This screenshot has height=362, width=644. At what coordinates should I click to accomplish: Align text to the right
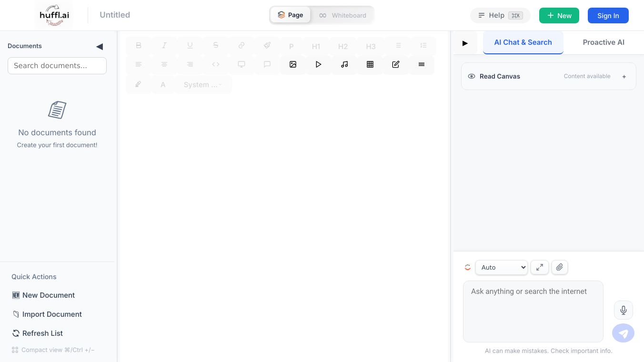pyautogui.click(x=190, y=65)
